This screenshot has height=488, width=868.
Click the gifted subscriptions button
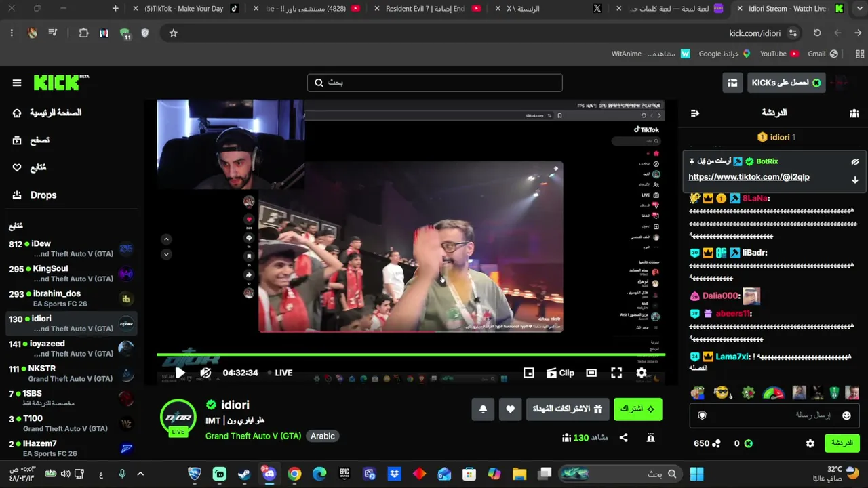point(568,409)
